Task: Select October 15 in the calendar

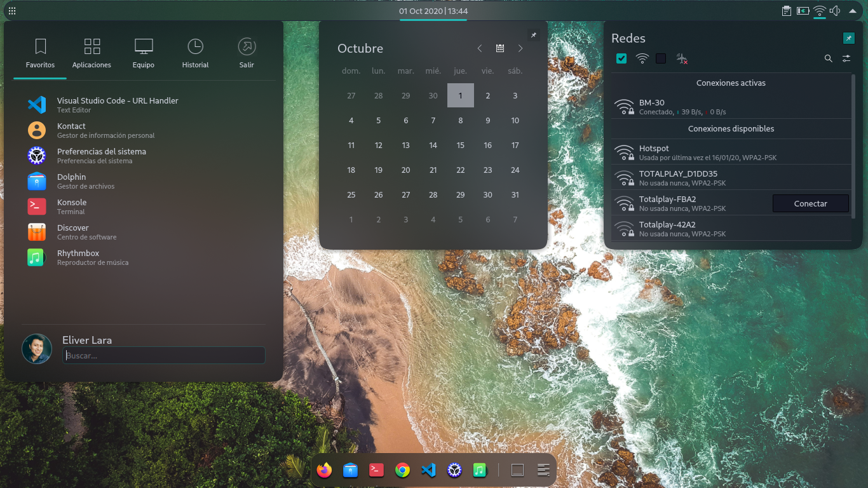Action: (461, 145)
